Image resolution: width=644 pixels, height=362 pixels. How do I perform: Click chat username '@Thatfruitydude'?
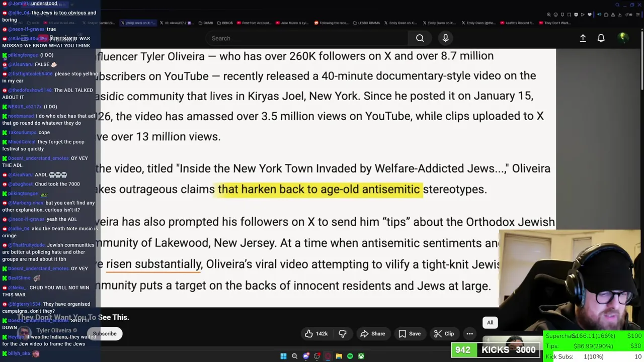tap(26, 245)
